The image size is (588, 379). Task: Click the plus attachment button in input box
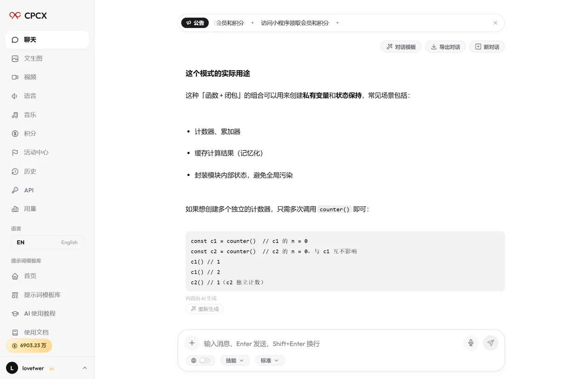tap(192, 343)
